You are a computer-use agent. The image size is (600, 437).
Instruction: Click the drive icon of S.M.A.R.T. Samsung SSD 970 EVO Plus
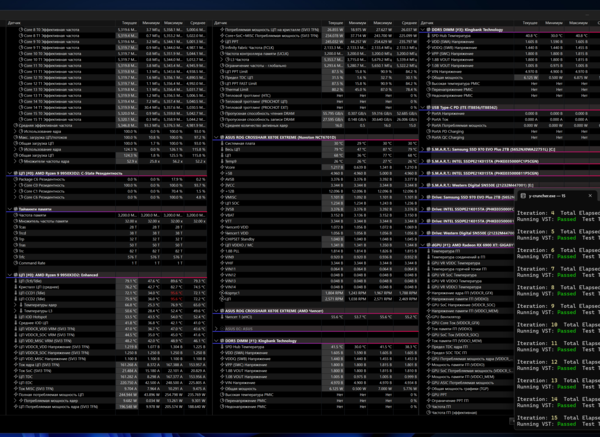[429, 149]
